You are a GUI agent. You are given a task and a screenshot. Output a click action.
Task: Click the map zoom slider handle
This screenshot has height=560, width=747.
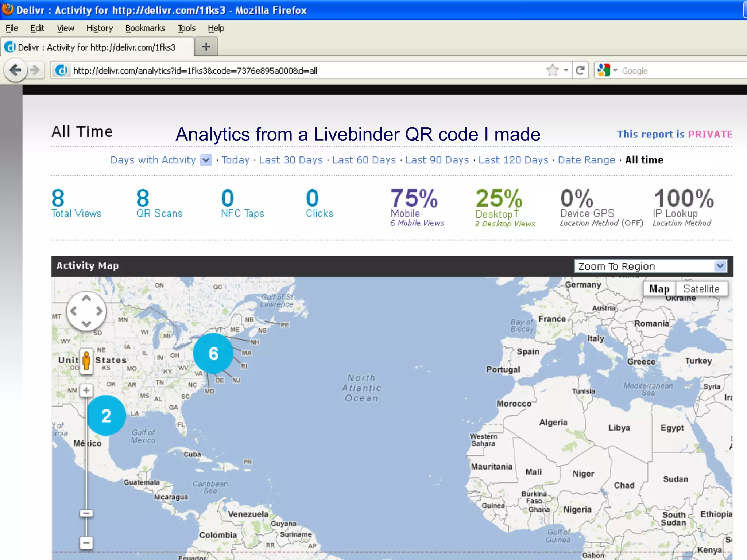point(86,513)
